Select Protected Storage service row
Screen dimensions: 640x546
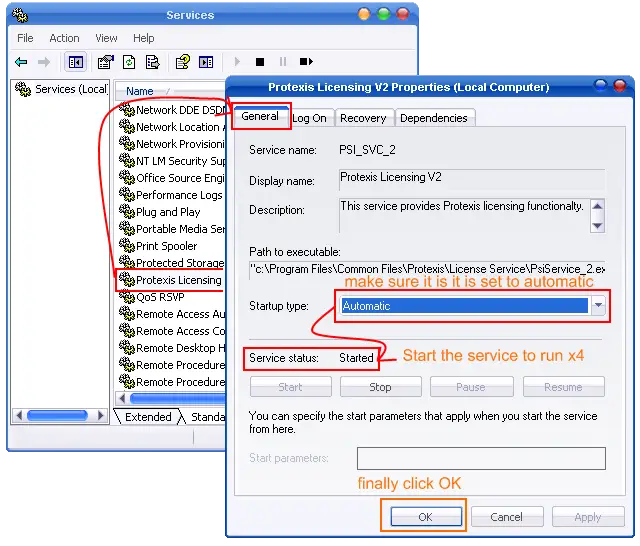click(171, 263)
